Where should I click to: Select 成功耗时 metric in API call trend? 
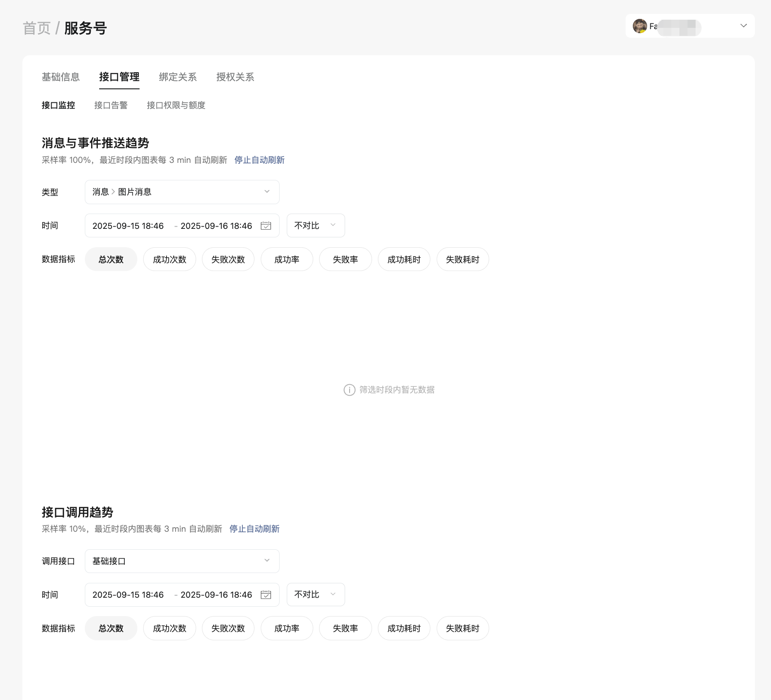point(403,628)
